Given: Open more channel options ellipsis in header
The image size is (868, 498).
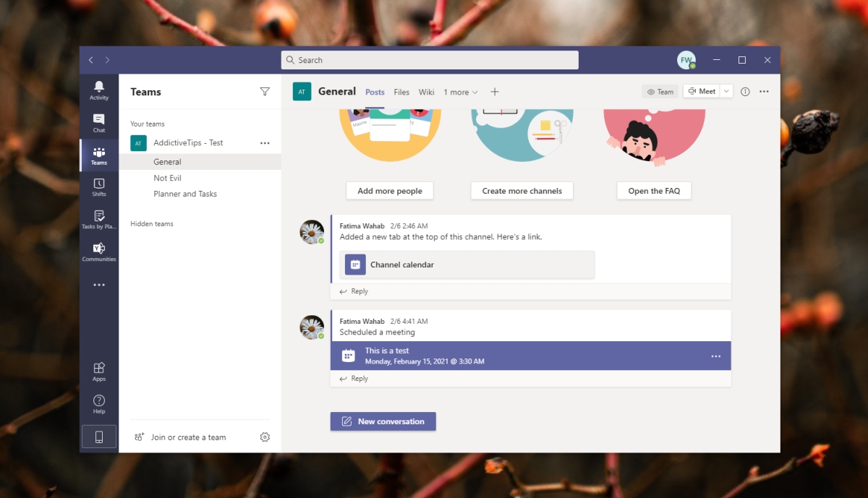Looking at the screenshot, I should [764, 92].
